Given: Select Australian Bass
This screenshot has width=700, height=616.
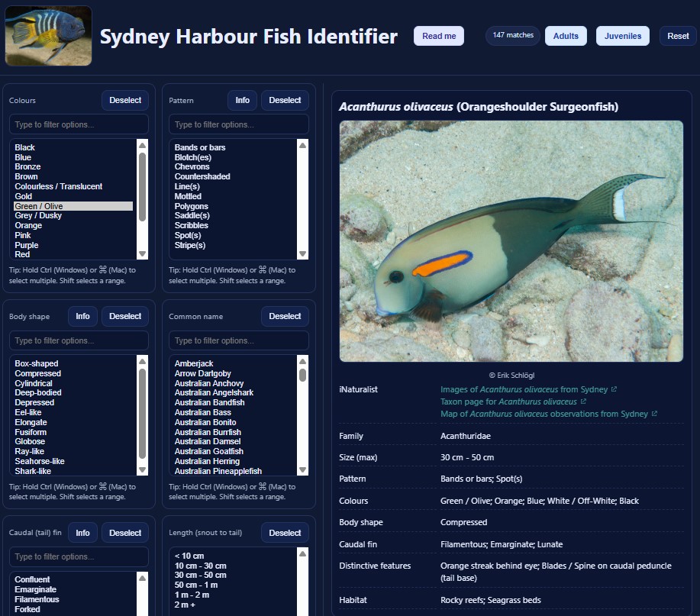Looking at the screenshot, I should [234, 412].
